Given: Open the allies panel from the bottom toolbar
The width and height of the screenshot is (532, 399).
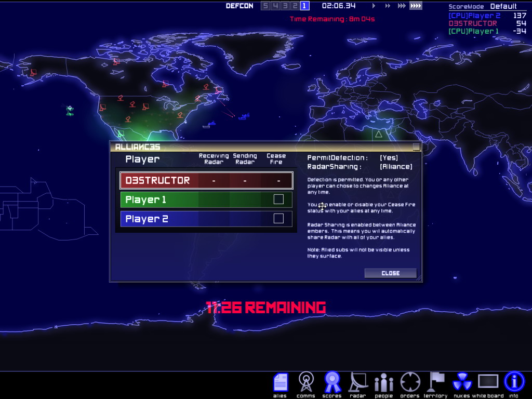Looking at the screenshot, I should coord(280,383).
